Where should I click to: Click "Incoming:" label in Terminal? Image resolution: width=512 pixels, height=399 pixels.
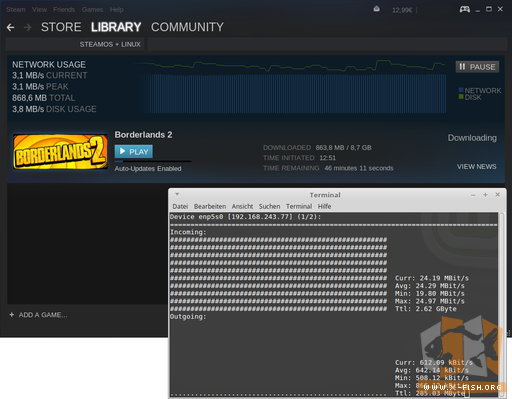188,232
